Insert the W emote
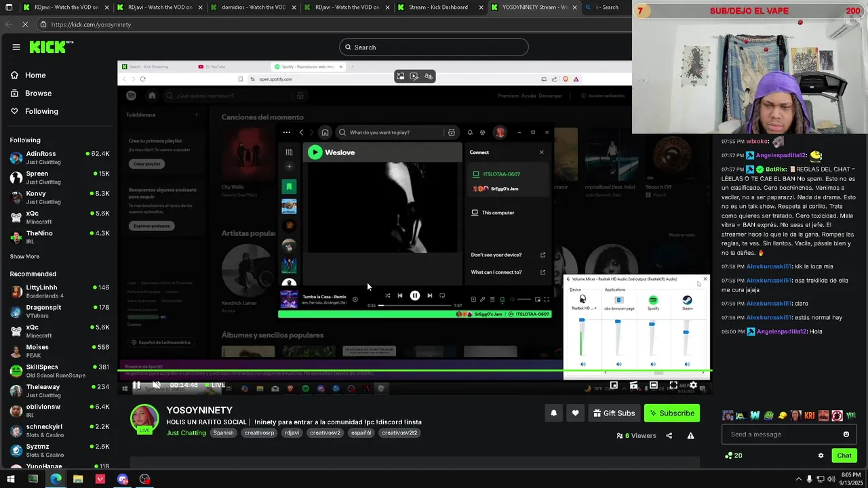The height and width of the screenshot is (488, 868). tap(755, 415)
